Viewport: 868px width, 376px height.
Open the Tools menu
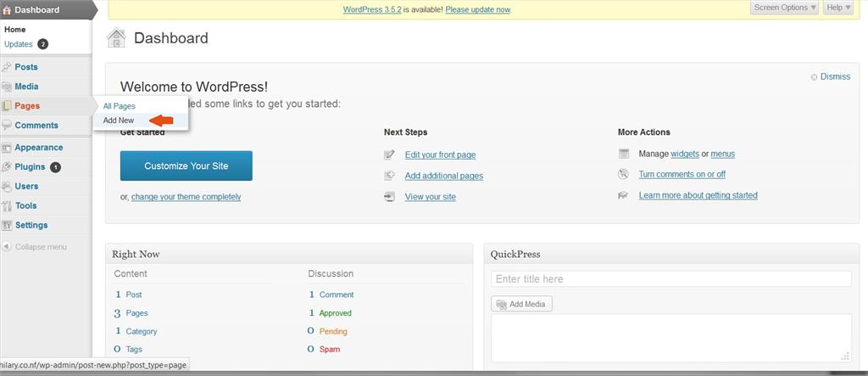pyautogui.click(x=26, y=205)
